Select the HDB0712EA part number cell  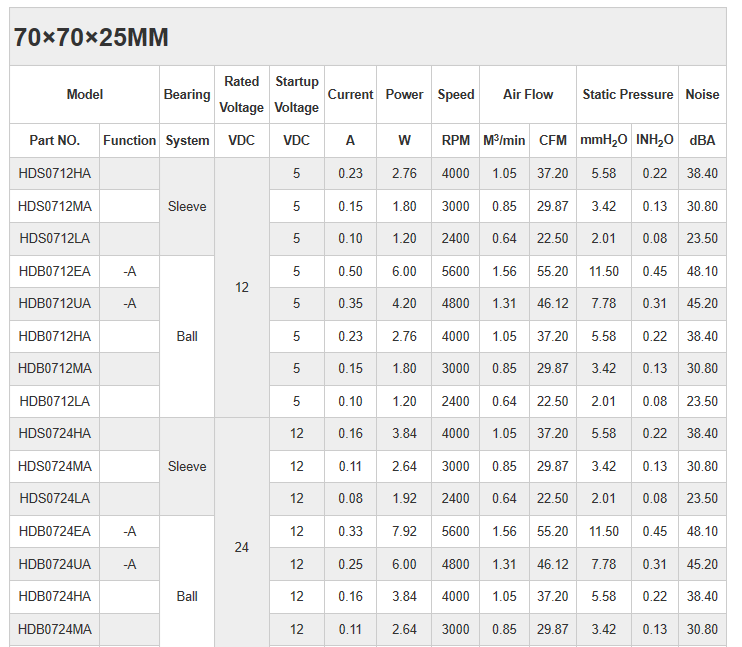(x=54, y=271)
